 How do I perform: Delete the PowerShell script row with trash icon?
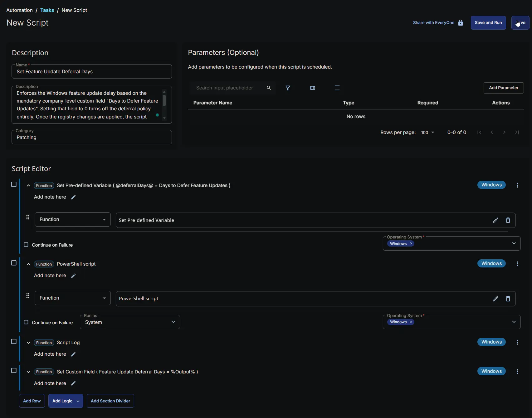click(x=508, y=299)
